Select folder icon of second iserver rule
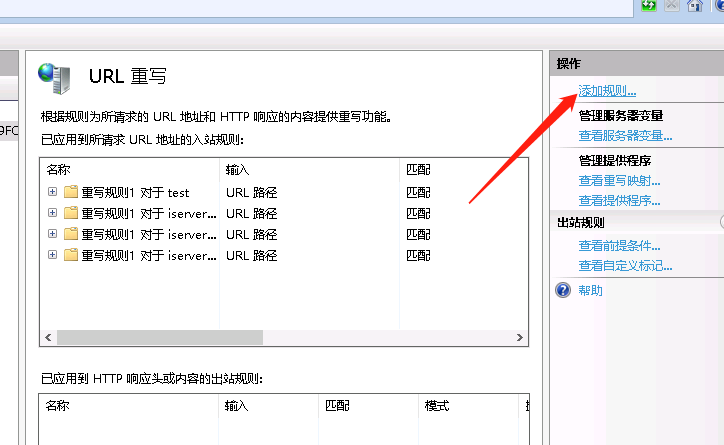This screenshot has height=445, width=724. tap(71, 213)
